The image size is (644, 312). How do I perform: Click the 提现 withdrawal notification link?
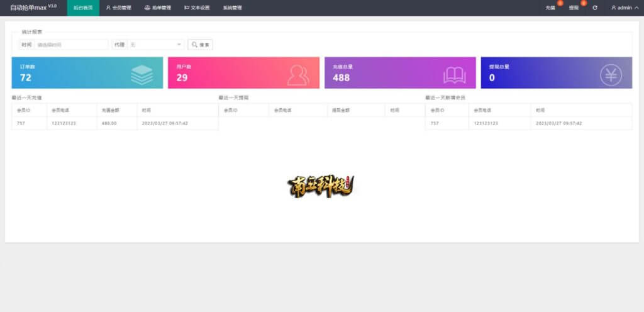tap(574, 8)
